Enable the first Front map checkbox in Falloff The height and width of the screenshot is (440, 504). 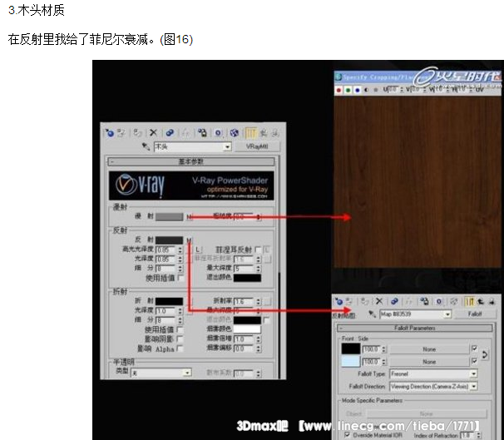pyautogui.click(x=474, y=349)
